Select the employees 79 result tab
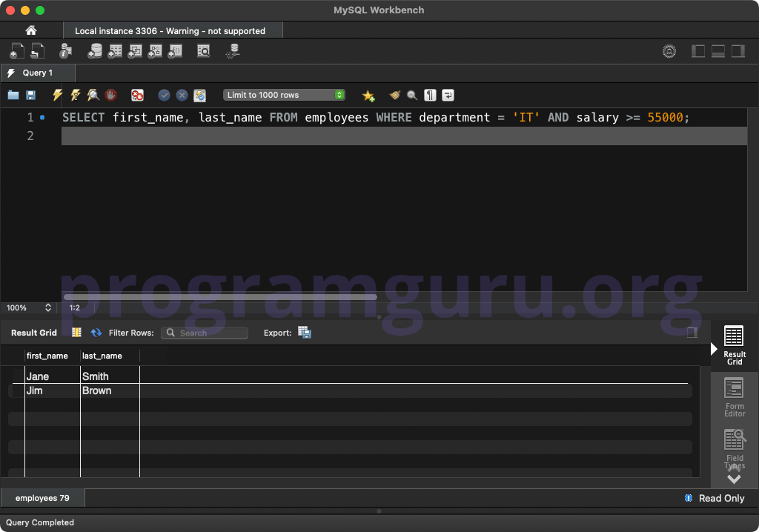759x532 pixels. click(42, 498)
